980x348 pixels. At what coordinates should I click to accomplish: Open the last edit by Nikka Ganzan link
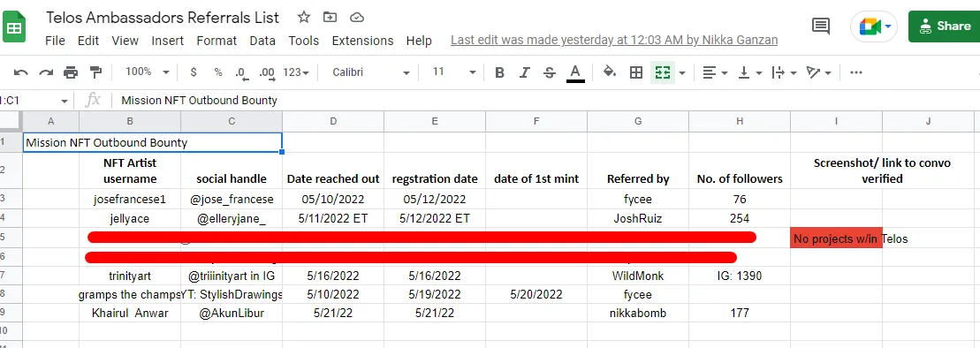tap(614, 40)
